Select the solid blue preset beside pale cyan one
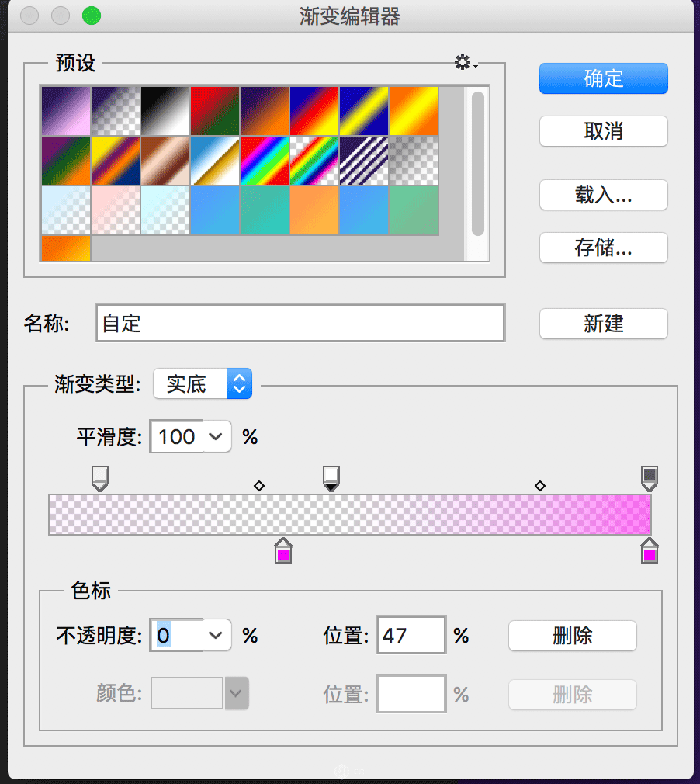This screenshot has width=700, height=784. coord(215,210)
